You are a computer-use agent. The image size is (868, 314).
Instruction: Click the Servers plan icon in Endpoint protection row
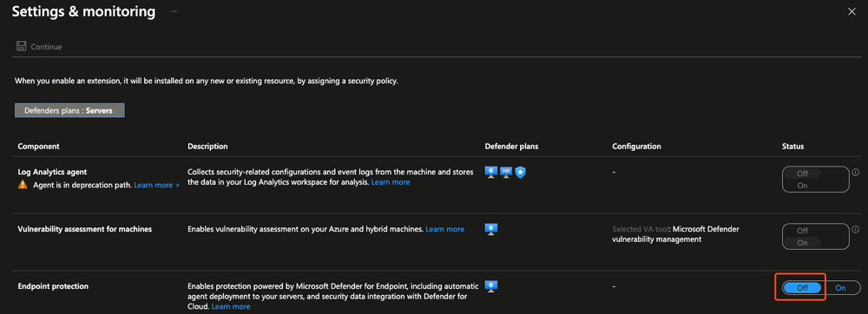point(491,286)
